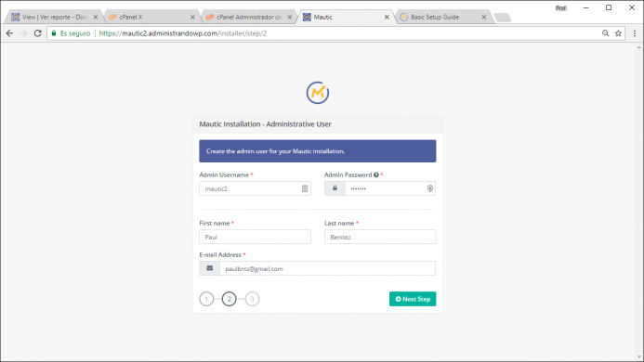Image resolution: width=644 pixels, height=362 pixels.
Task: Click the browser forward arrow
Action: pyautogui.click(x=23, y=33)
